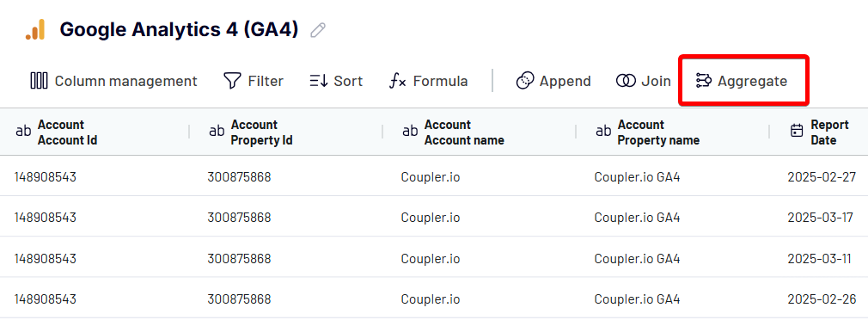The image size is (868, 320).
Task: Open the Aggregate tool
Action: tap(741, 81)
